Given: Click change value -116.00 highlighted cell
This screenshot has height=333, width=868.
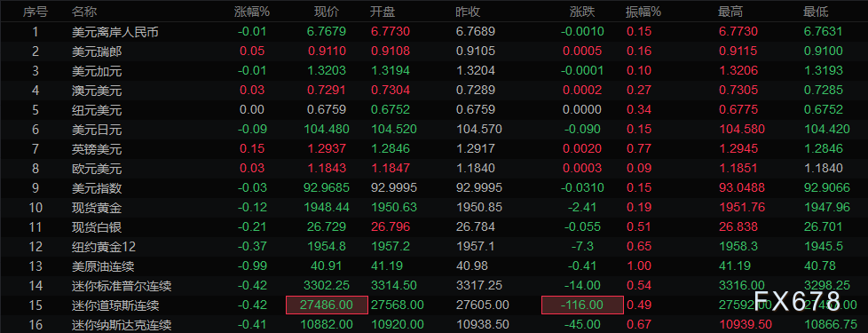Looking at the screenshot, I should (582, 305).
